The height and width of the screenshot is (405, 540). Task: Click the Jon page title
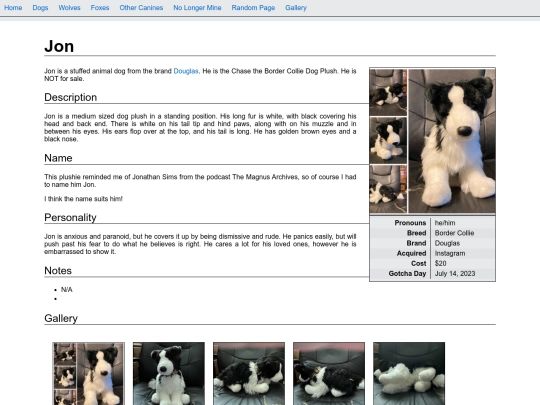tap(59, 46)
